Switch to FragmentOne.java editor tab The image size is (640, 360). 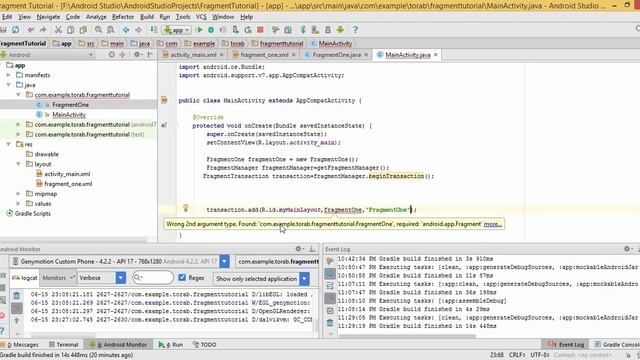(336, 55)
